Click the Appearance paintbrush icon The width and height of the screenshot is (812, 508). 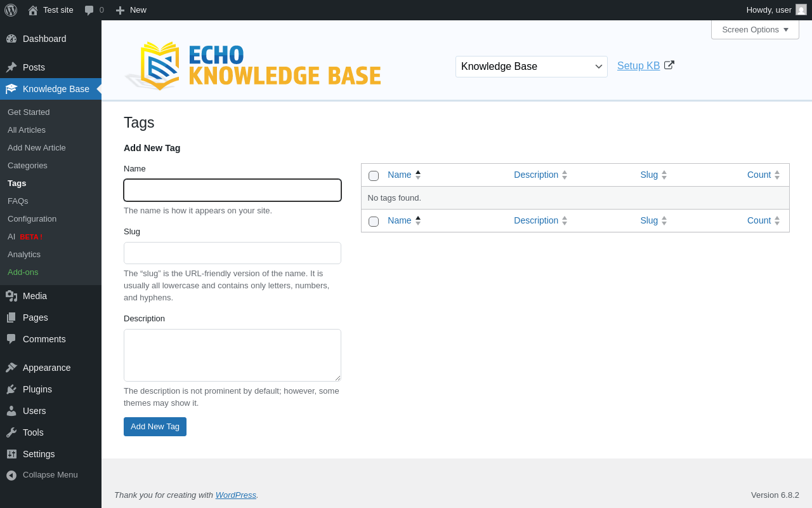click(x=11, y=368)
